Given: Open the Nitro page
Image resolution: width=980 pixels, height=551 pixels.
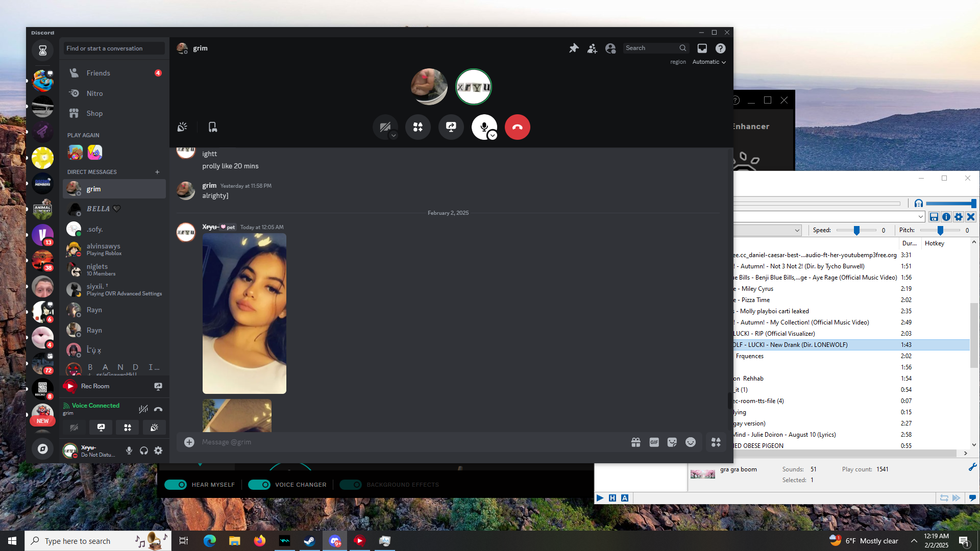Looking at the screenshot, I should (94, 93).
